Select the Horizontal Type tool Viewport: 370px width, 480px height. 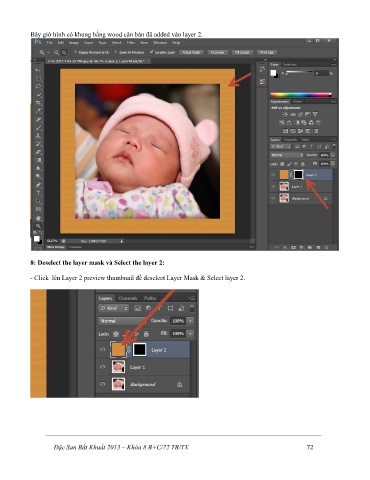(x=38, y=193)
